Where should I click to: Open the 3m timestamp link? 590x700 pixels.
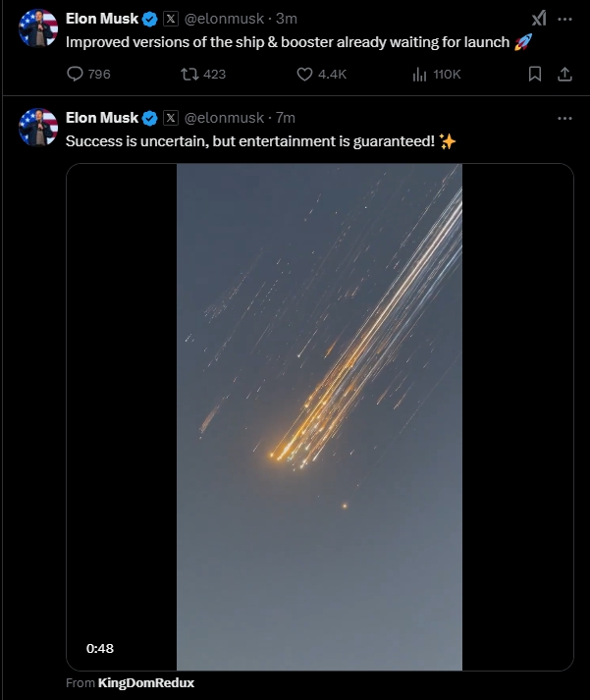[x=288, y=19]
